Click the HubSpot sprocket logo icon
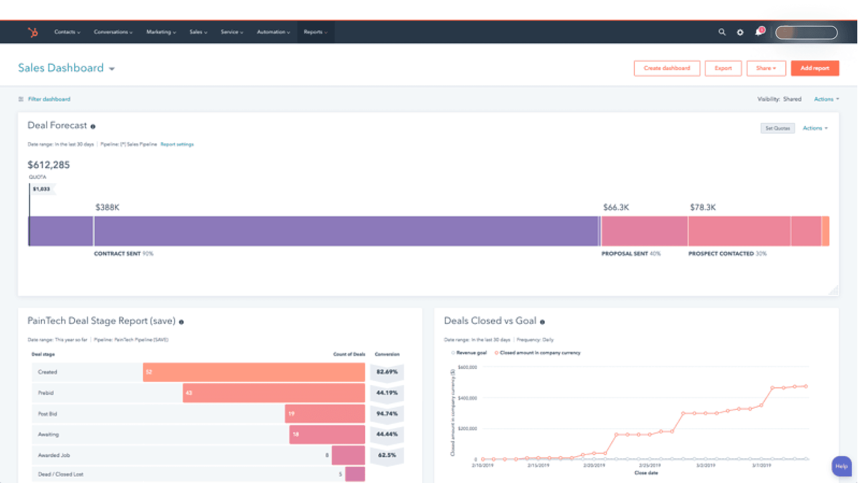 point(30,32)
